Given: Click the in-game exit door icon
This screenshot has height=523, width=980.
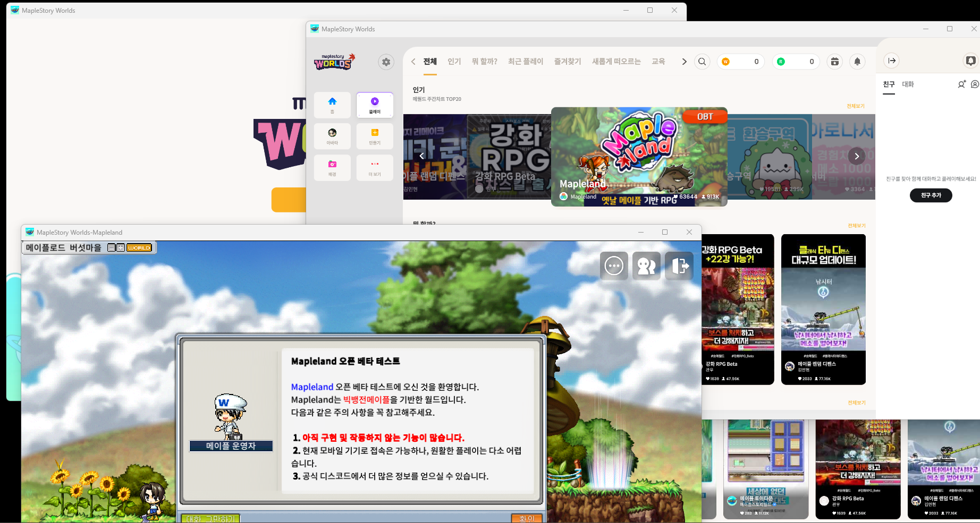Looking at the screenshot, I should (679, 265).
